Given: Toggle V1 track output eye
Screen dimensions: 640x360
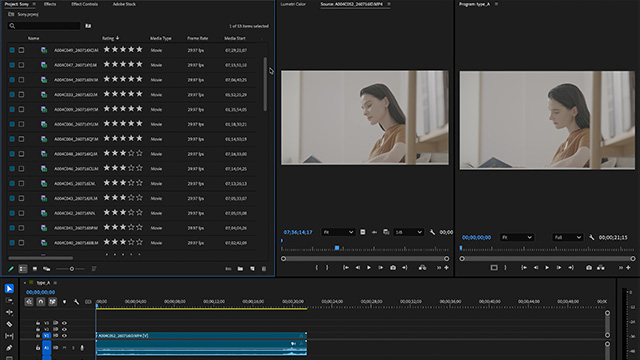Looking at the screenshot, I should coord(64,336).
